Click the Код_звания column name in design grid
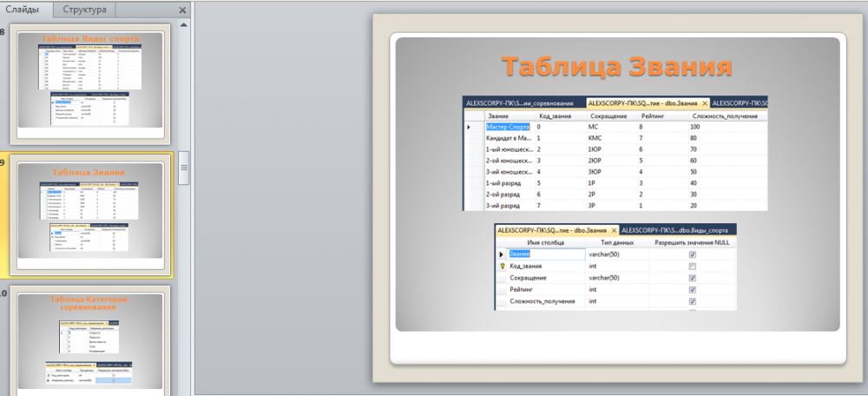Screen dimensions: 868x396 [x=546, y=267]
